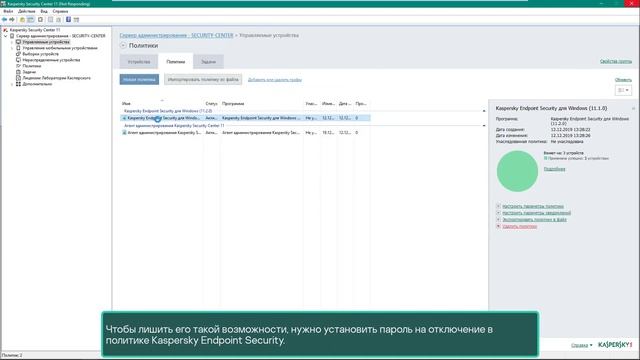The height and width of the screenshot is (360, 640).
Task: Click Импортировать политику из файла button
Action: pos(203,80)
